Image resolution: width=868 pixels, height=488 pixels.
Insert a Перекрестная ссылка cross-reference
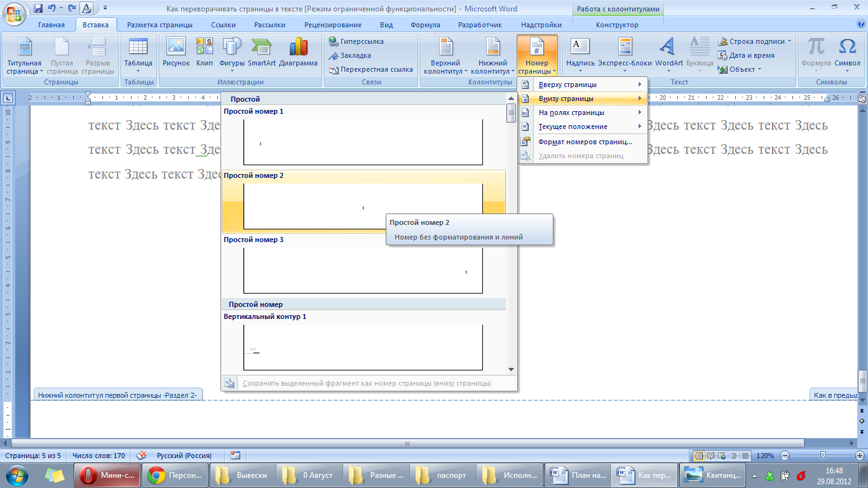tap(371, 69)
